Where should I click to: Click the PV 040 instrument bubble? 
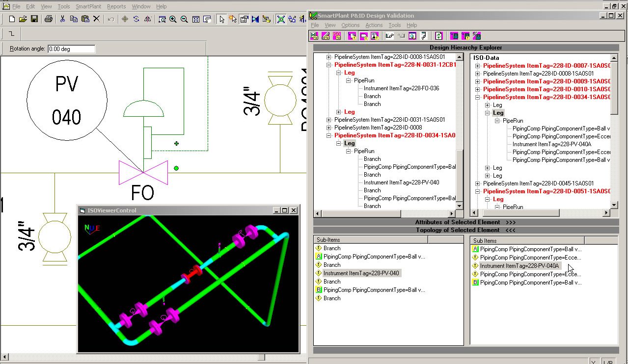coord(67,101)
